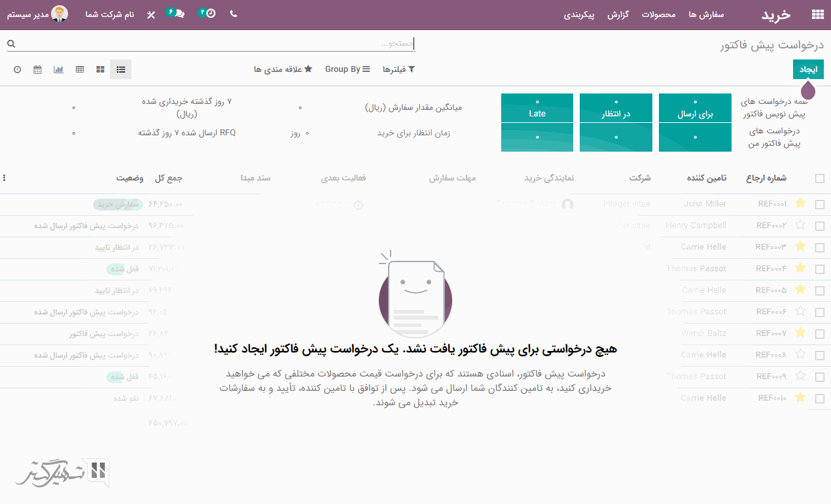Screen dimensions: 831x504
Task: Switch to graph chart view
Action: (59, 69)
